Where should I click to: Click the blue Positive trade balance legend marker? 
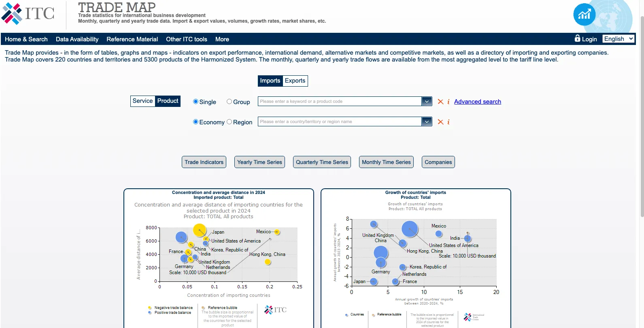(150, 313)
